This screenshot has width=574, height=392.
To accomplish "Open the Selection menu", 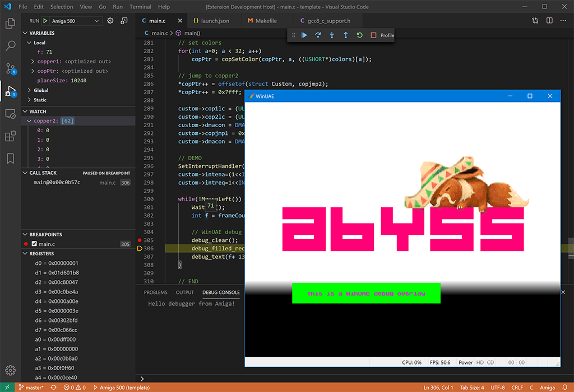I will (x=62, y=7).
